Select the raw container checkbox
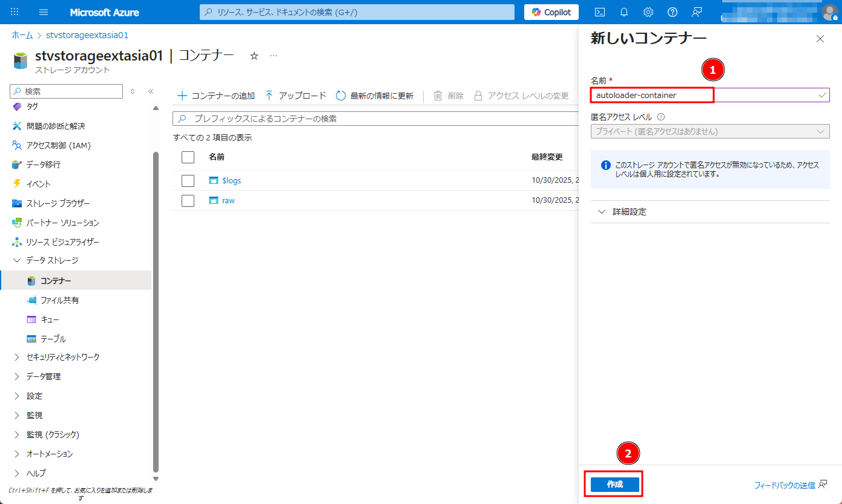The width and height of the screenshot is (842, 504). click(x=188, y=200)
